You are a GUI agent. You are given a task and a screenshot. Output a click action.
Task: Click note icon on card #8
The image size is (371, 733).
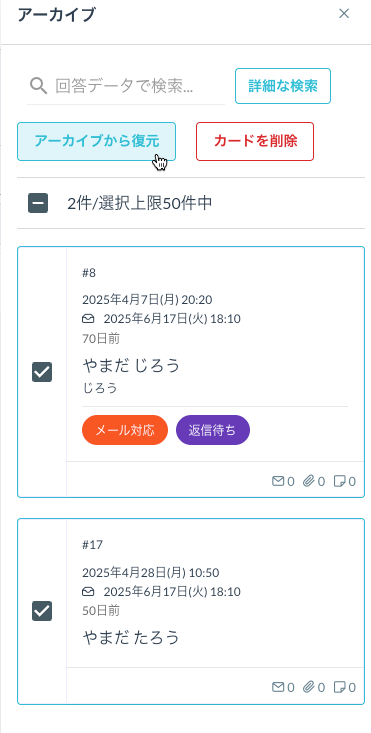coord(339,481)
